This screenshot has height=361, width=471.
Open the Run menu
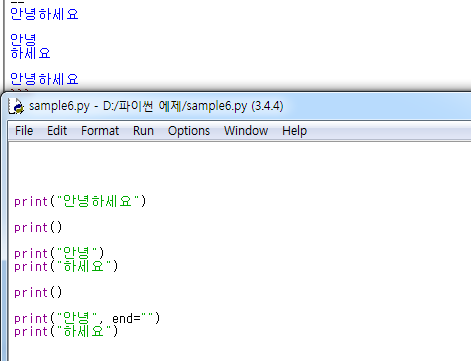[x=143, y=131]
